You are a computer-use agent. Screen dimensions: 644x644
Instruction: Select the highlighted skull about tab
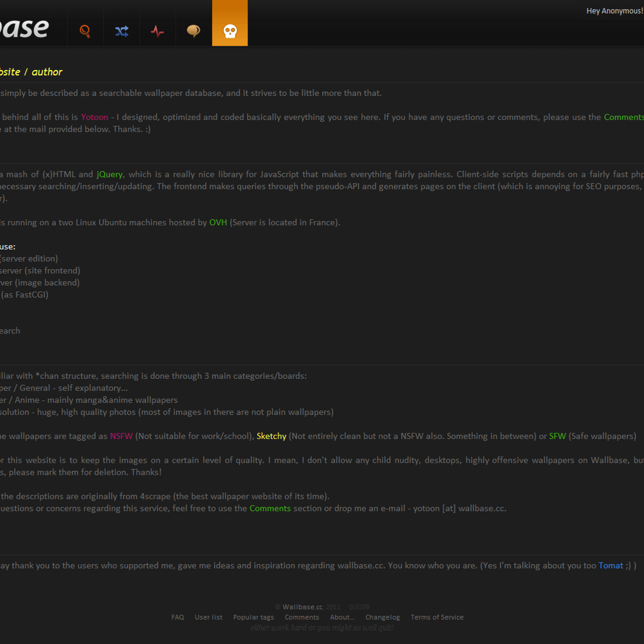coord(230,23)
